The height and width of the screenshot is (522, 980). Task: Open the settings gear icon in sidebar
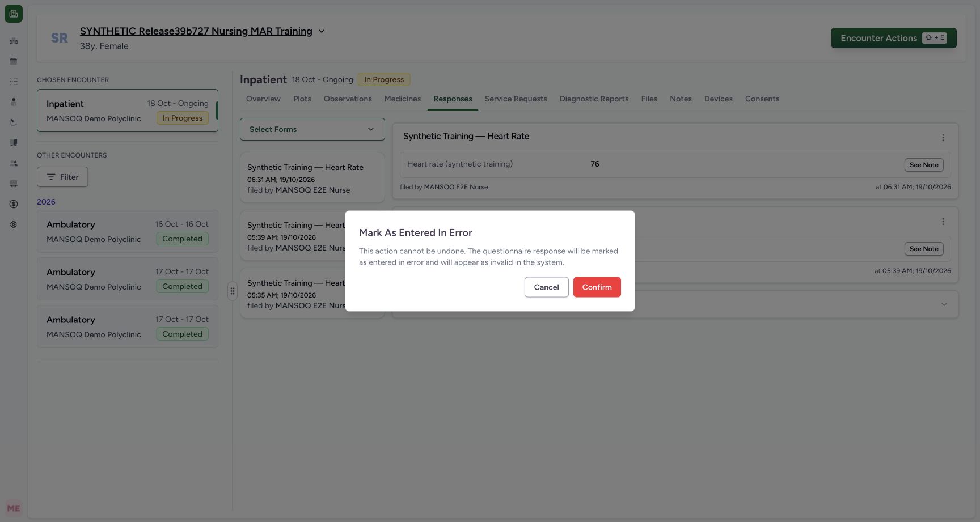14,224
